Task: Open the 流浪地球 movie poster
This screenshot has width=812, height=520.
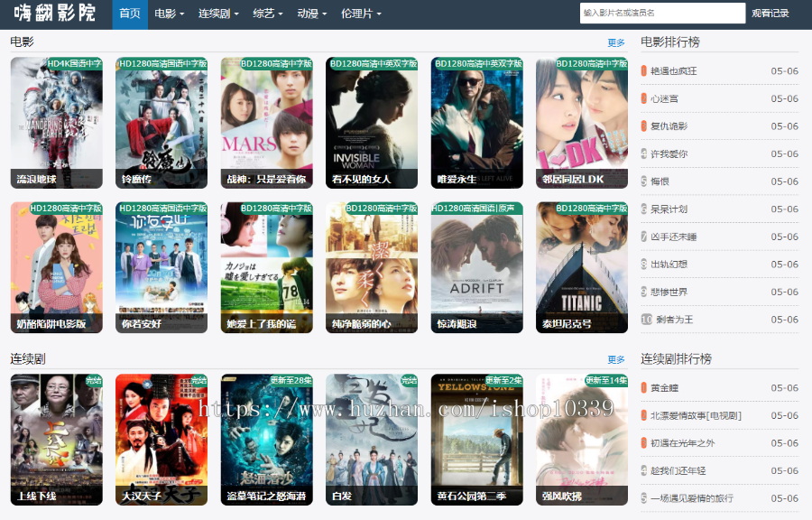Action: pos(57,122)
